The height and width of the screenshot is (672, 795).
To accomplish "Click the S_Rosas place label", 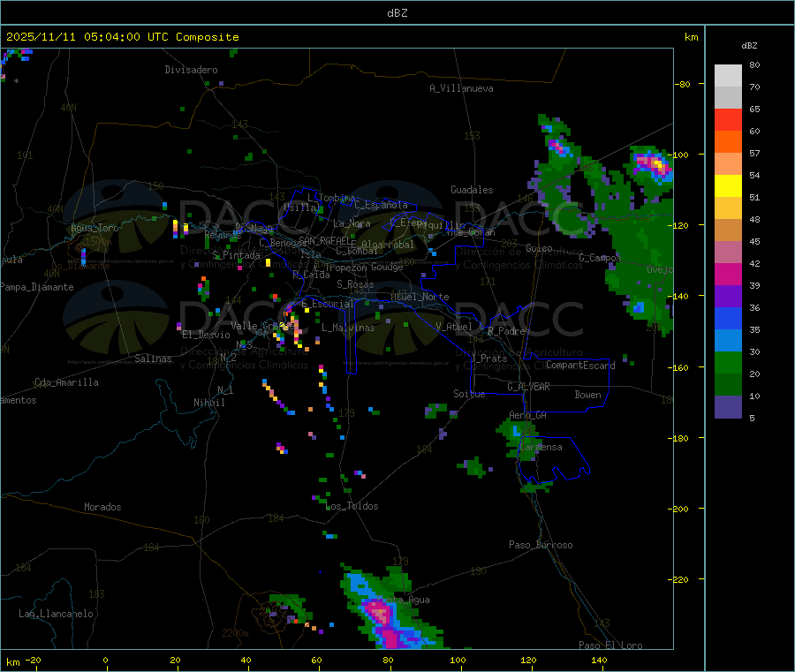I will [x=355, y=284].
